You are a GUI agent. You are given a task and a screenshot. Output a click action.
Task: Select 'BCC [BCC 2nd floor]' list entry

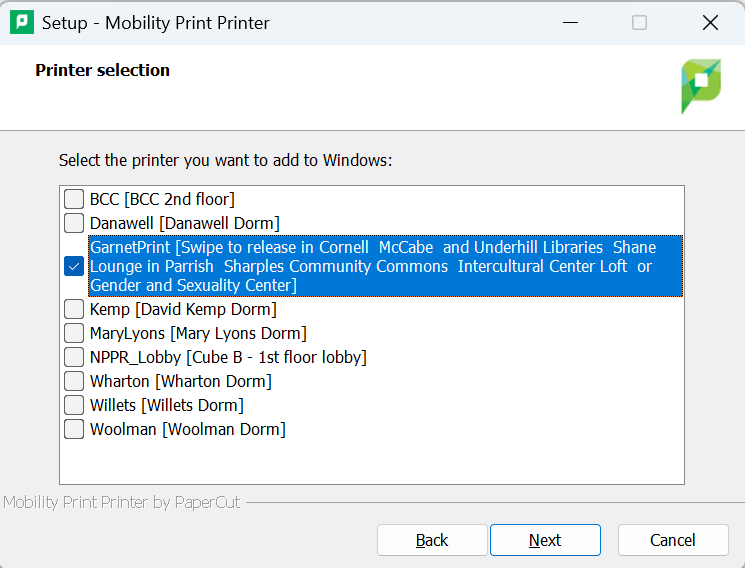tap(162, 199)
